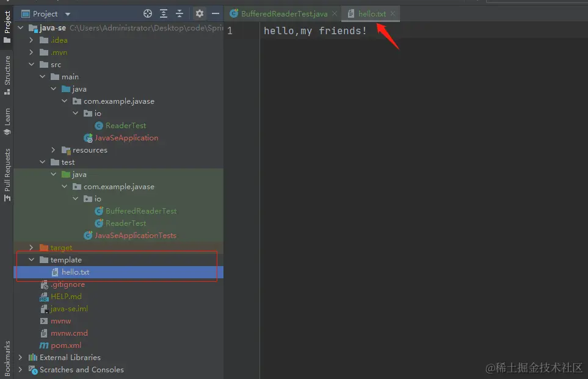Select the java-se.iml file
Image resolution: width=588 pixels, height=379 pixels.
69,309
